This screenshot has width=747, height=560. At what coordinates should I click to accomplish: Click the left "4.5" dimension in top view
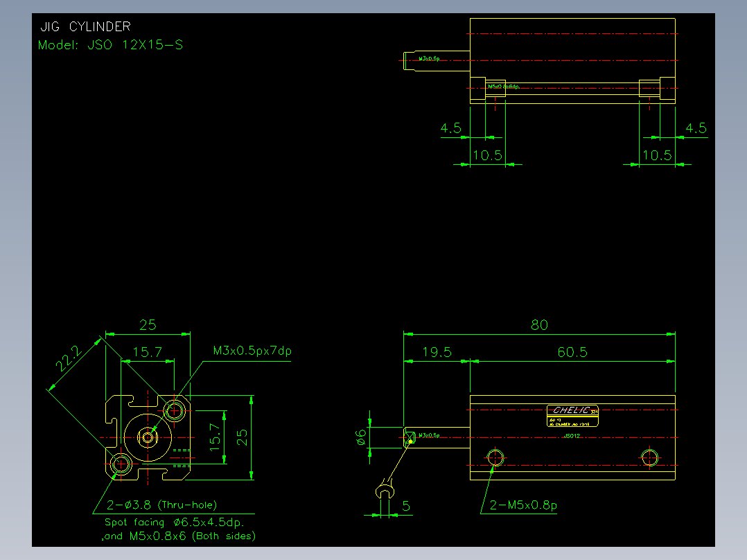(x=450, y=128)
